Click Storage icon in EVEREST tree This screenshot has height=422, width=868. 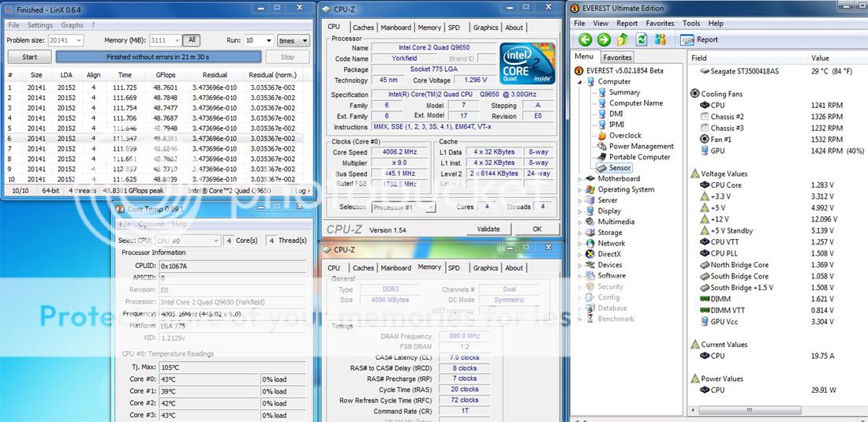click(x=590, y=232)
